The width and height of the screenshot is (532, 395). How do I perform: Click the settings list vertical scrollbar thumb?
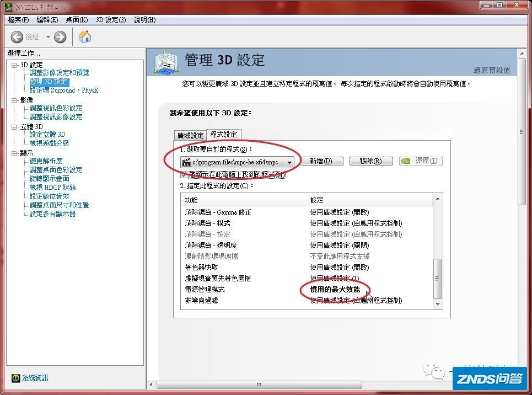tap(438, 279)
